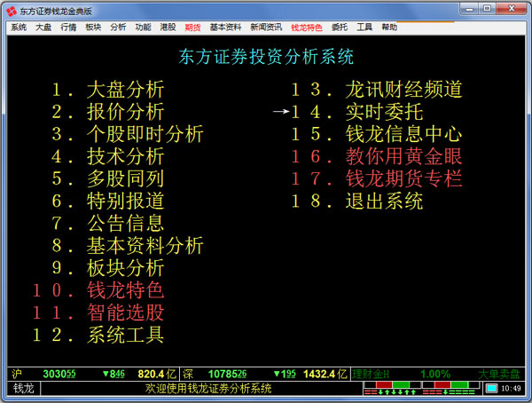Select option 14 实时委托
This screenshot has width=532, height=403.
pyautogui.click(x=357, y=112)
